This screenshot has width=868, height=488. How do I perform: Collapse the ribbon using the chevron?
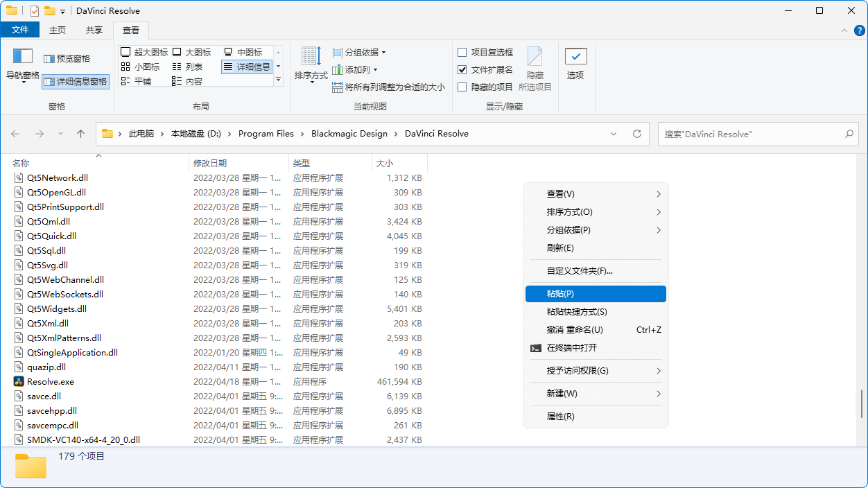click(844, 31)
